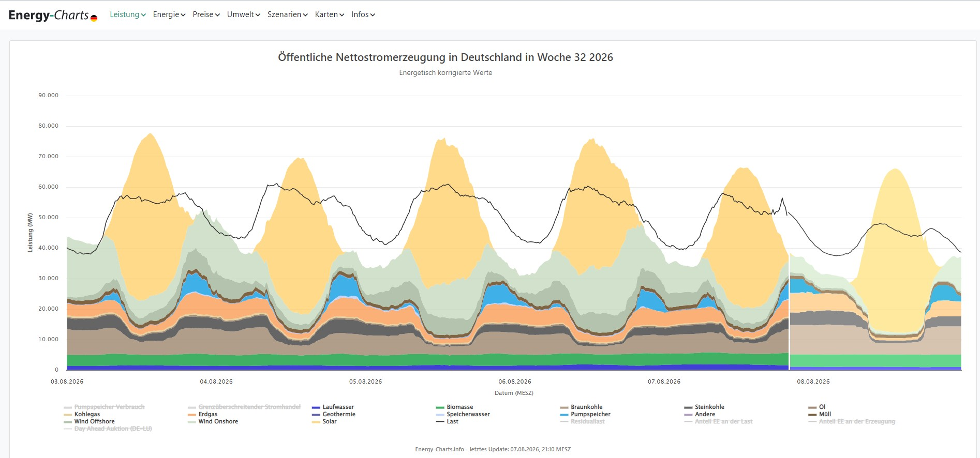Toggle the Geothermie legend entry
Screen dimensions: 980x458
click(x=334, y=414)
